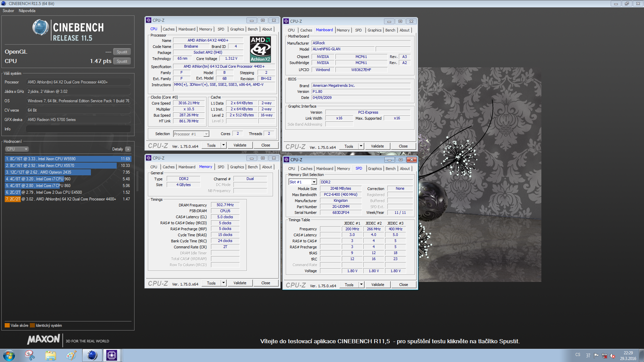
Task: Show desktop via taskbar corner strip
Action: 641,355
